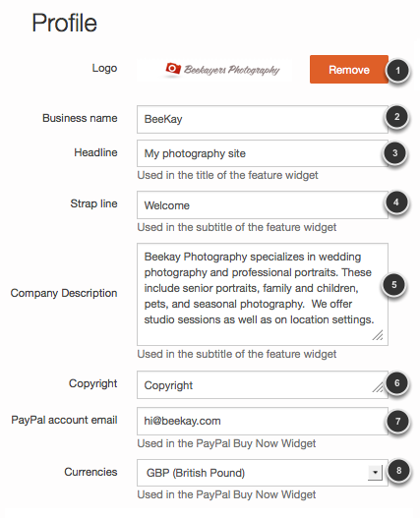The height and width of the screenshot is (518, 420).
Task: Click the Company Description resize grip
Action: point(378,335)
